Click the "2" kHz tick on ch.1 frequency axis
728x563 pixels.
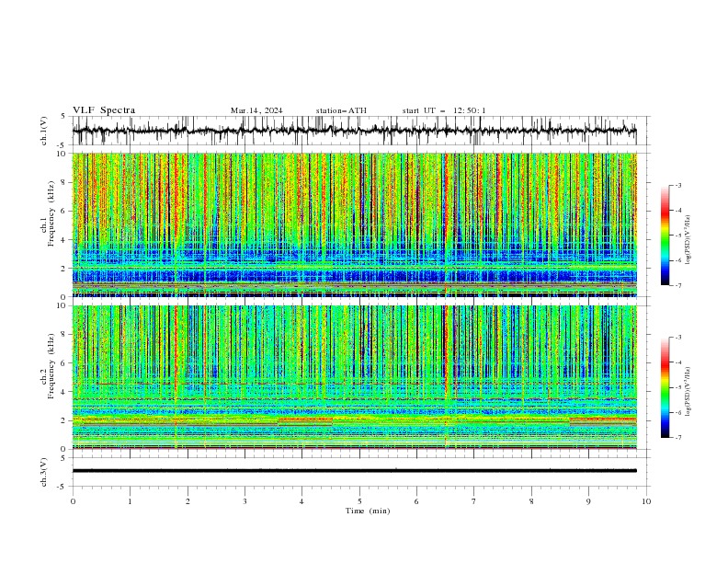[63, 268]
